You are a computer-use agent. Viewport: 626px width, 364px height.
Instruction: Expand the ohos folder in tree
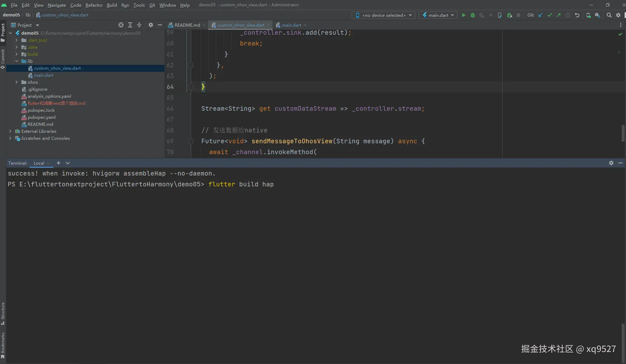click(x=16, y=82)
